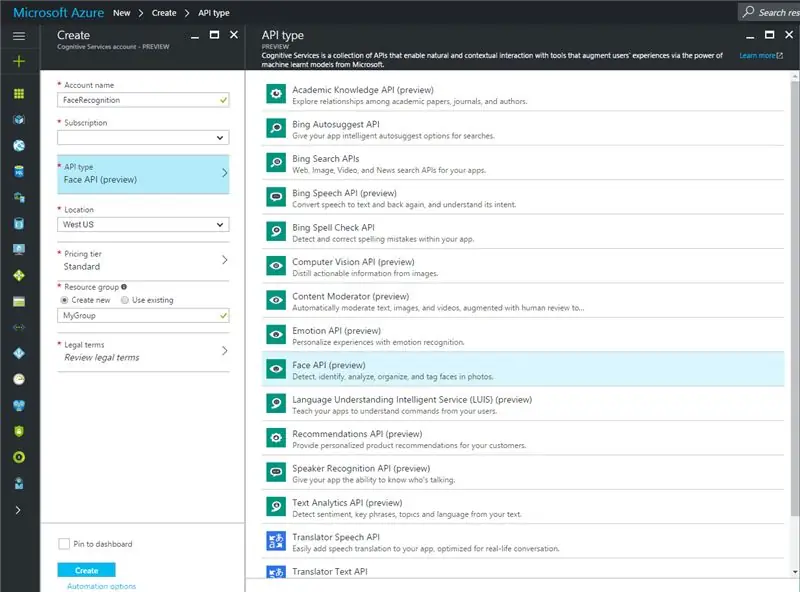Click the Account name input field

coord(143,100)
